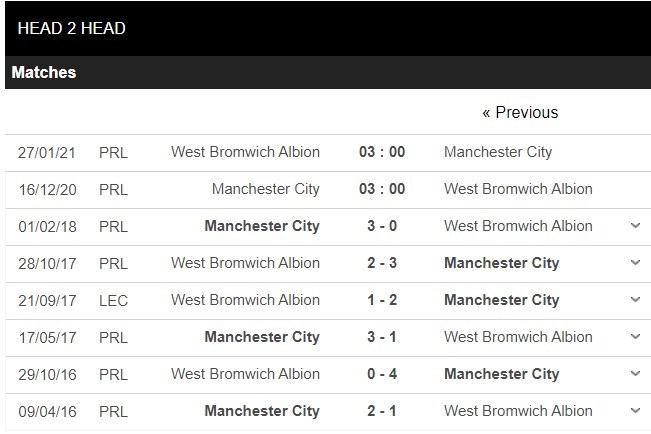Click the LEC competition label
Image resolution: width=651 pixels, height=434 pixels.
coord(113,300)
